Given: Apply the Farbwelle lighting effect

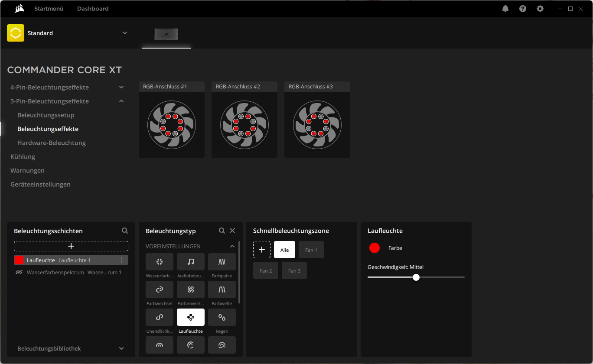Looking at the screenshot, I should 222,289.
